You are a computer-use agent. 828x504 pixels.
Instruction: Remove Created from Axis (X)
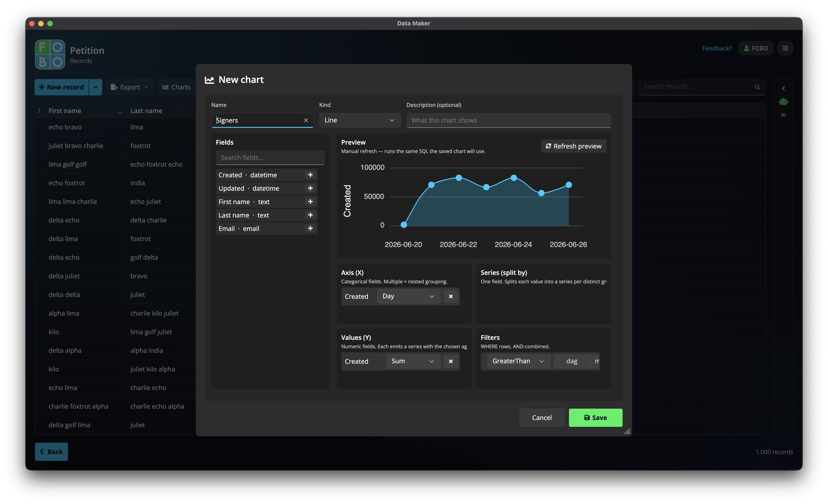pos(451,296)
